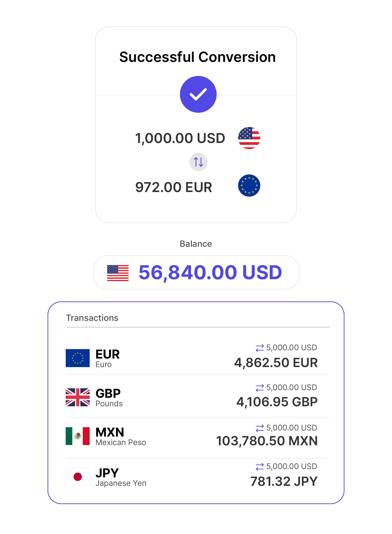This screenshot has height=534, width=392.
Task: Open the 103,780.50 MXN transaction amount
Action: [267, 441]
